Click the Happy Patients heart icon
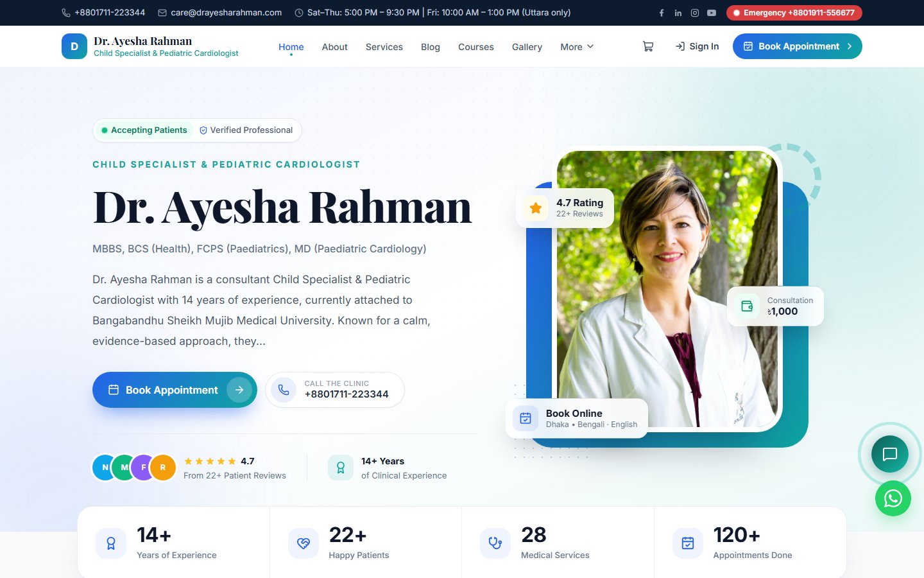This screenshot has height=578, width=924. [304, 543]
